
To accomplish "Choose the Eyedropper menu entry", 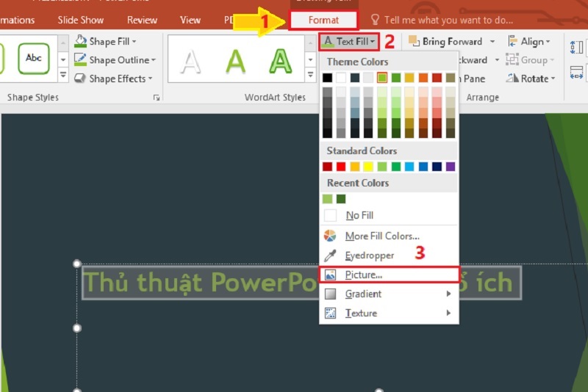I will click(x=389, y=255).
